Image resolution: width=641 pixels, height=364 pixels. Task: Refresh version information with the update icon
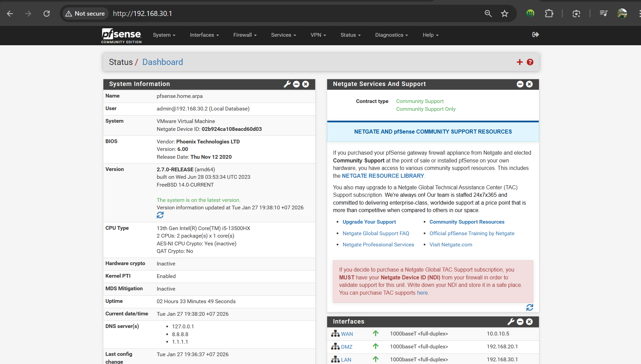tap(160, 215)
